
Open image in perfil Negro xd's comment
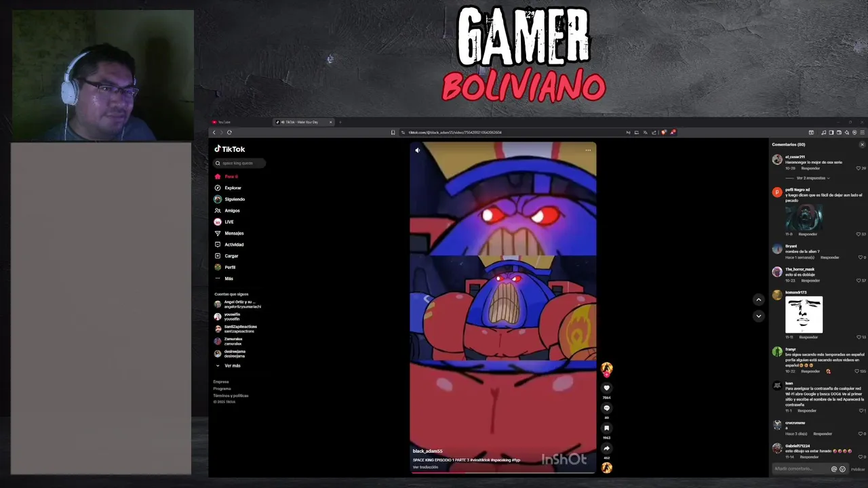(x=804, y=217)
